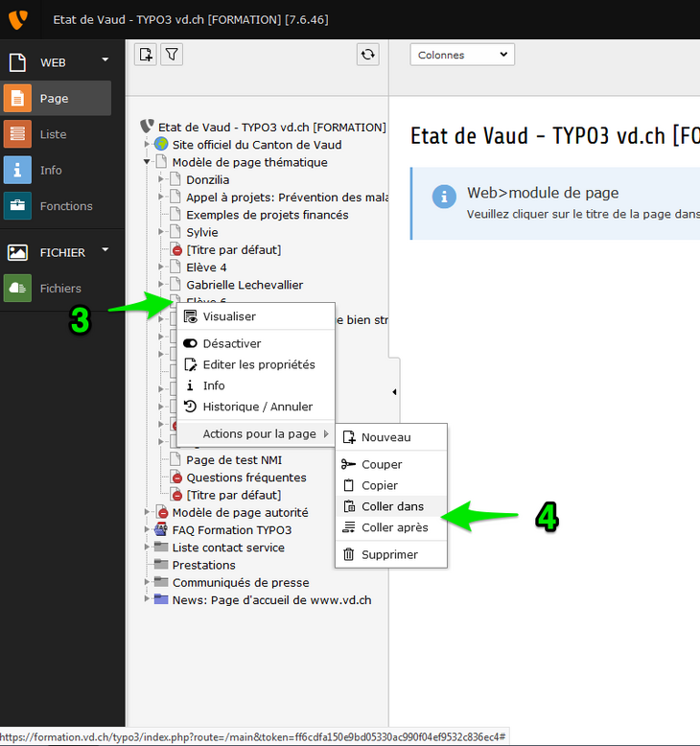Expand the Donzilia tree node
Image resolution: width=700 pixels, height=746 pixels.
[161, 179]
